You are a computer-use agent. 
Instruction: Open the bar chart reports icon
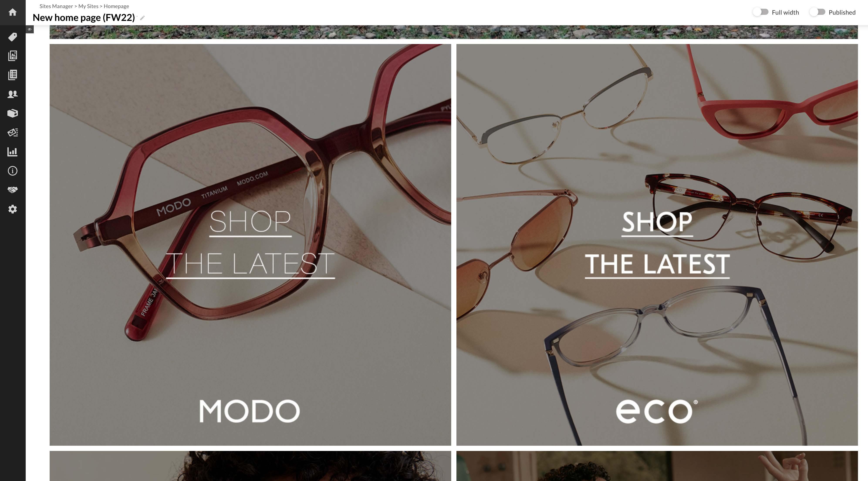[x=12, y=152]
